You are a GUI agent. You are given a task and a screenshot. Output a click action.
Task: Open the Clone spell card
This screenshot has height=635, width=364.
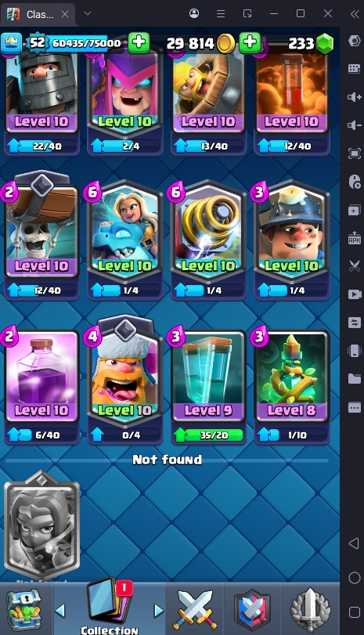point(208,376)
